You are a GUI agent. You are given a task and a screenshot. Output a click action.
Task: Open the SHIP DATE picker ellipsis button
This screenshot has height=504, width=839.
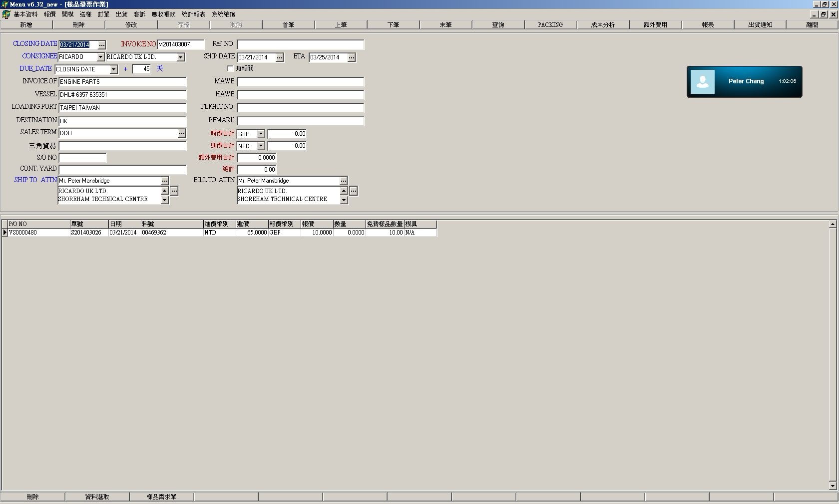click(280, 58)
